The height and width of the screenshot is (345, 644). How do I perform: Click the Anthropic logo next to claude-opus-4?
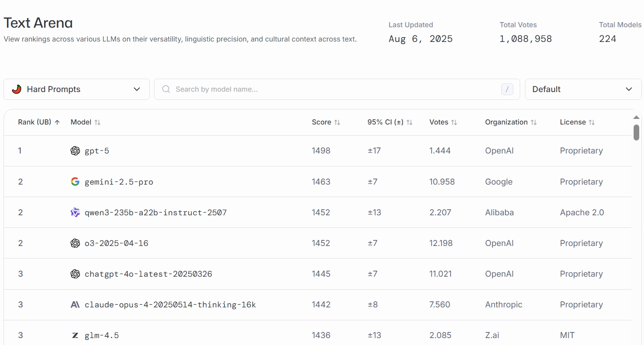tap(75, 305)
